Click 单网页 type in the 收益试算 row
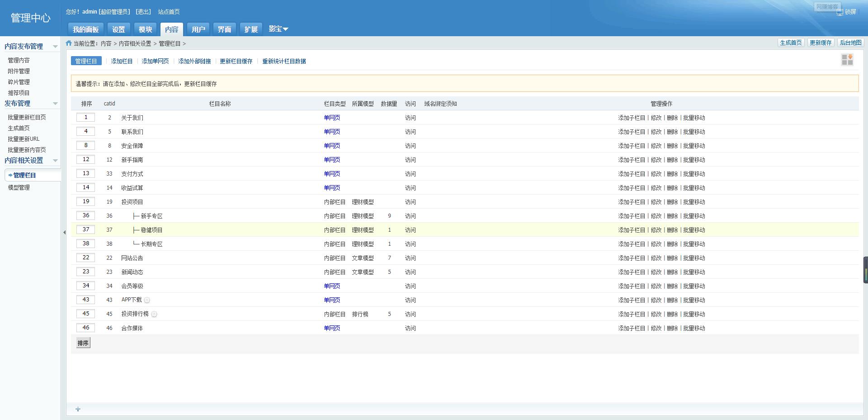868x420 pixels. [x=332, y=188]
